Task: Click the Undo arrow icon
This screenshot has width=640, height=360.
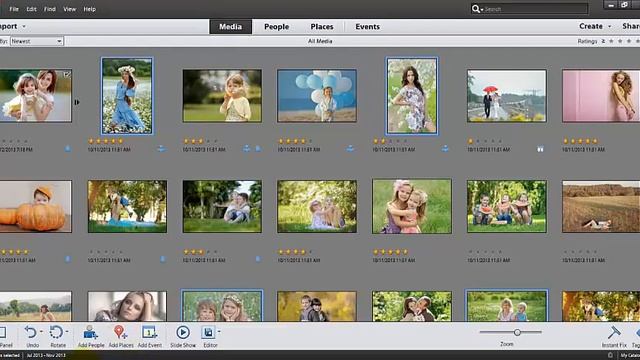Action: (31, 332)
